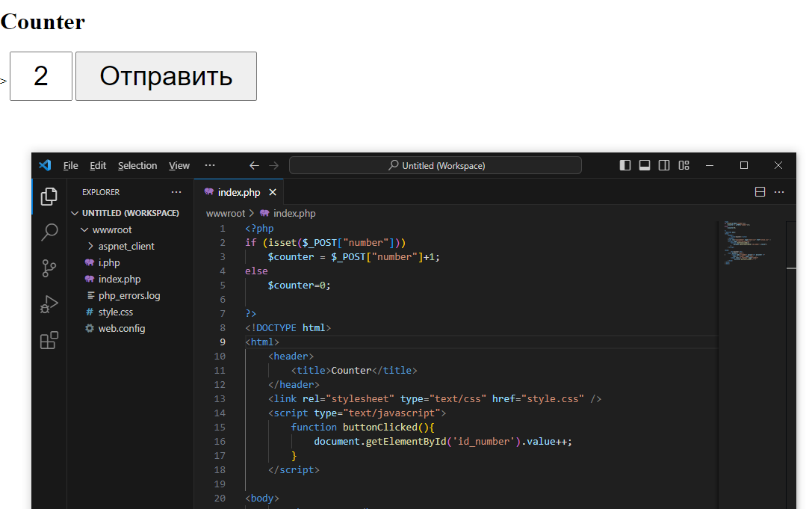Open the File menu
The width and height of the screenshot is (812, 509).
pyautogui.click(x=70, y=166)
